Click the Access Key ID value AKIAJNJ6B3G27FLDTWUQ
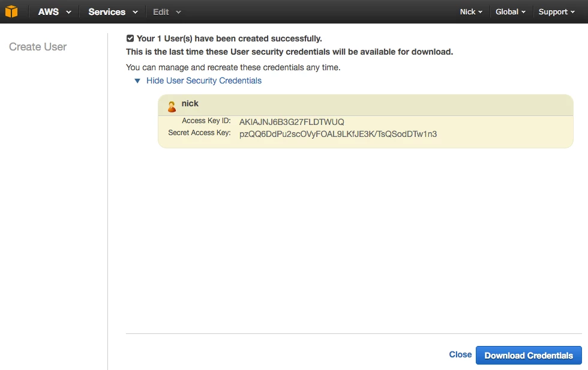588x370 pixels. pyautogui.click(x=292, y=122)
